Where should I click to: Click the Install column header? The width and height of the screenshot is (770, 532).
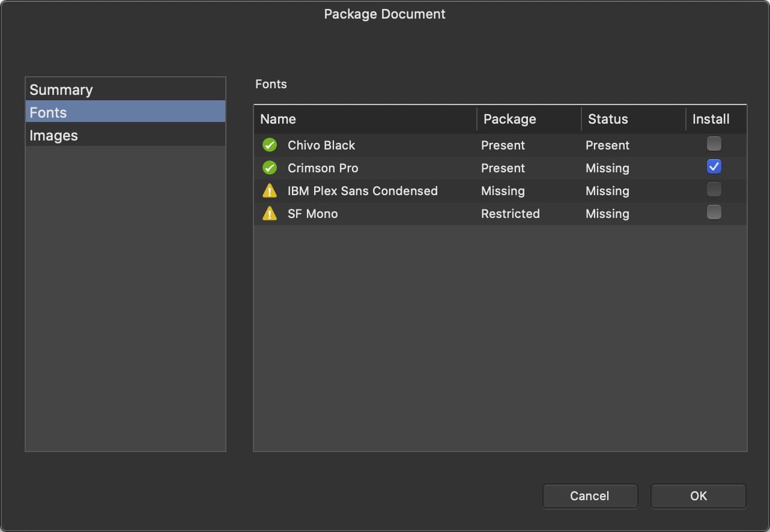click(x=717, y=119)
